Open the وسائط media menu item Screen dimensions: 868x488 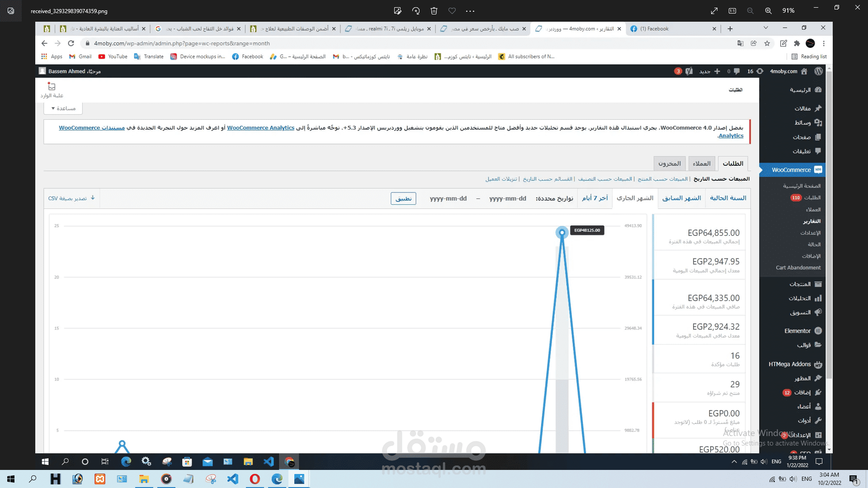pos(808,122)
